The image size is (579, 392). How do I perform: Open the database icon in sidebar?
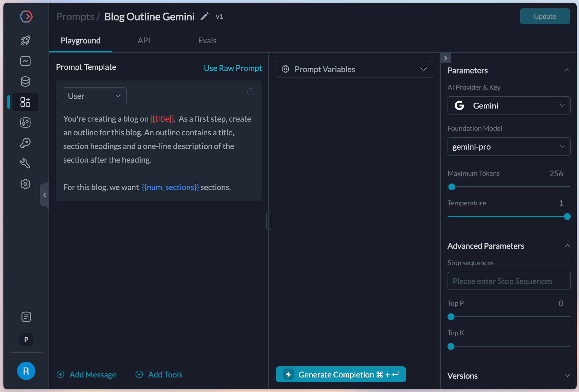(25, 81)
